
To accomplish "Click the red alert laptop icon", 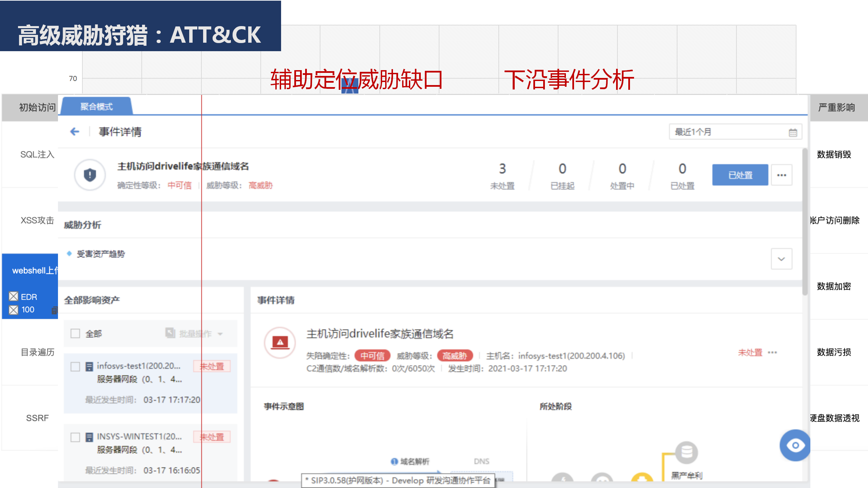I will point(280,343).
